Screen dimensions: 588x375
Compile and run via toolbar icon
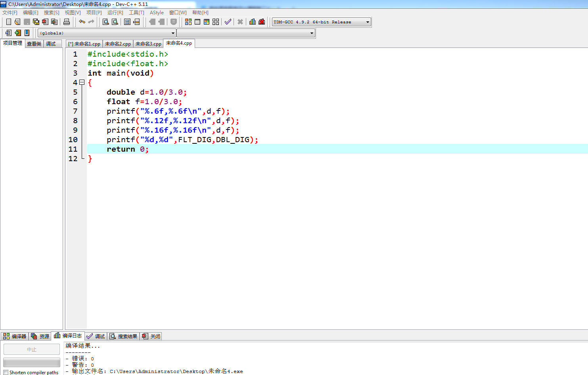(x=207, y=22)
